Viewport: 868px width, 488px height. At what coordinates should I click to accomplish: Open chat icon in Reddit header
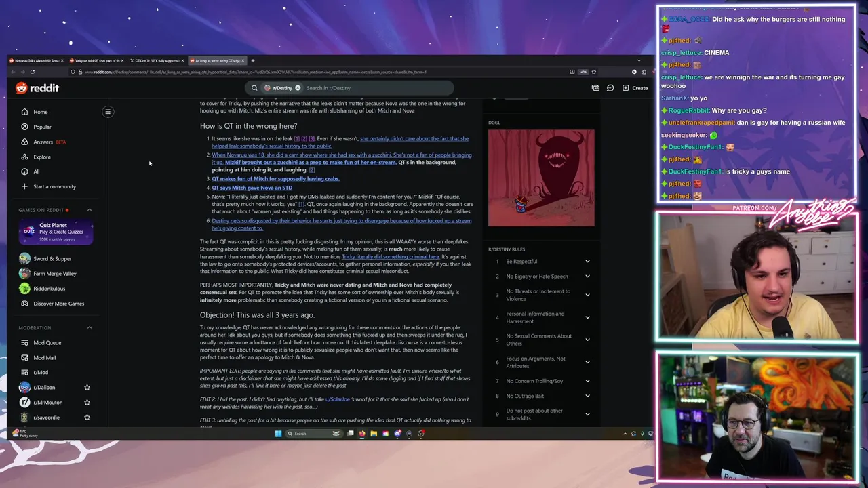coord(610,88)
